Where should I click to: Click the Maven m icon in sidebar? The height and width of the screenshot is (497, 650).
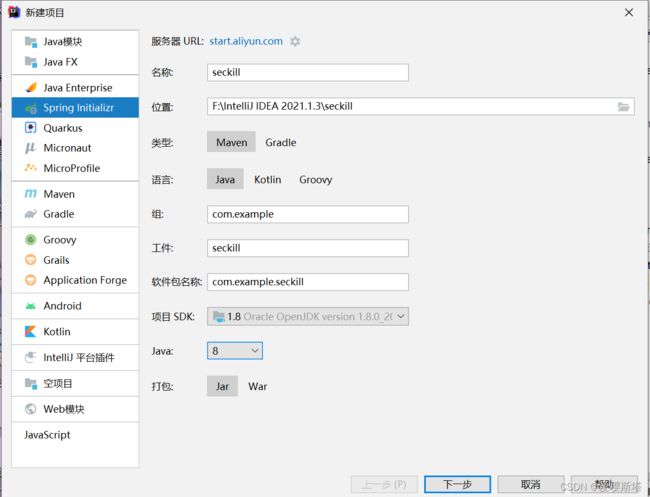pyautogui.click(x=31, y=194)
